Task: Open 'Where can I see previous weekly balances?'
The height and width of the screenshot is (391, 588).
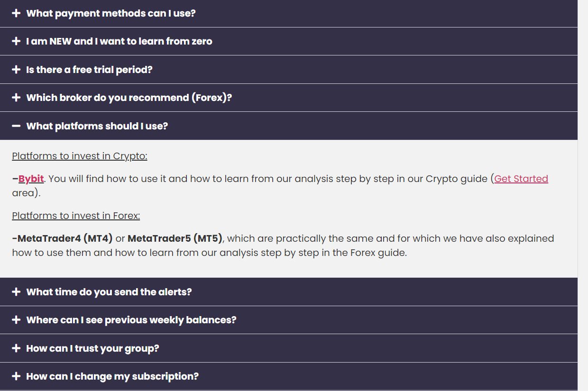Action: click(289, 320)
